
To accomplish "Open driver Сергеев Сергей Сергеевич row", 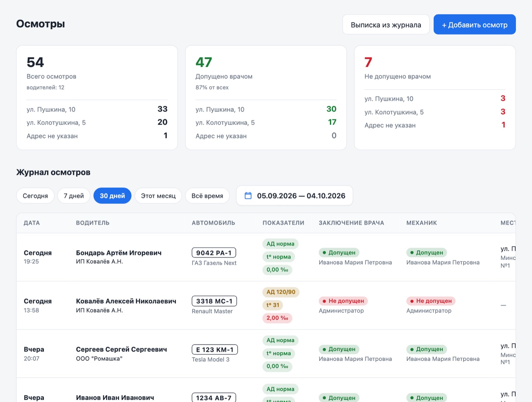I will coord(266,353).
